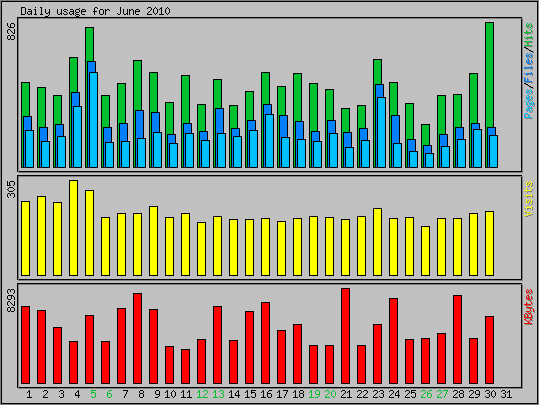
Task: Click the yellow "Visits" legend label
Action: point(529,199)
